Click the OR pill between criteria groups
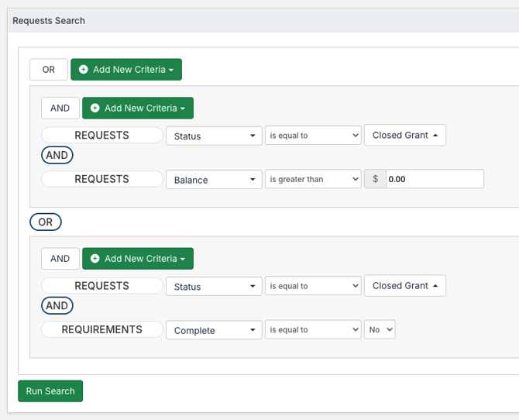This screenshot has width=519, height=420. [46, 222]
